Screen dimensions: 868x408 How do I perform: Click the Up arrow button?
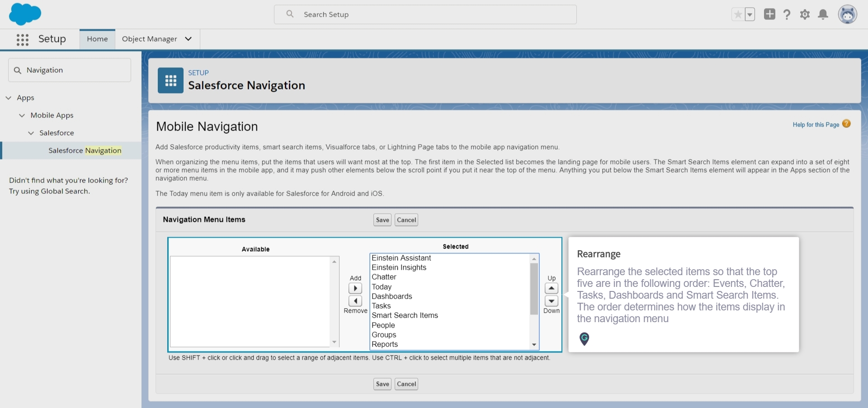click(x=552, y=288)
